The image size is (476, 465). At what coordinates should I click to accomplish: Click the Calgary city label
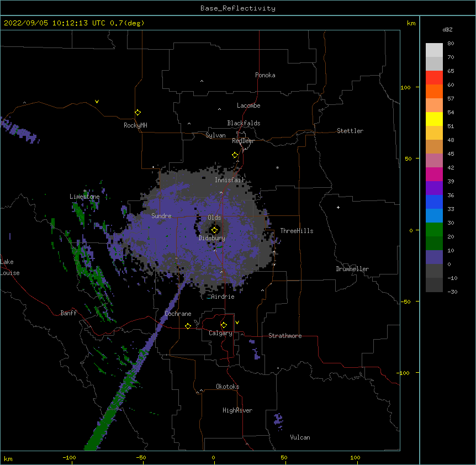[x=221, y=333]
